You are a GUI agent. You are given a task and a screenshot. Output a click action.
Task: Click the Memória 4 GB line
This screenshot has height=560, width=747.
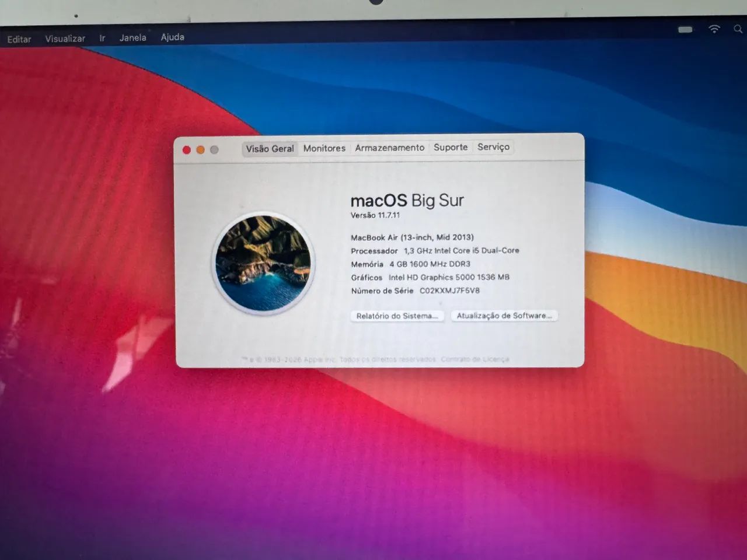coord(410,264)
